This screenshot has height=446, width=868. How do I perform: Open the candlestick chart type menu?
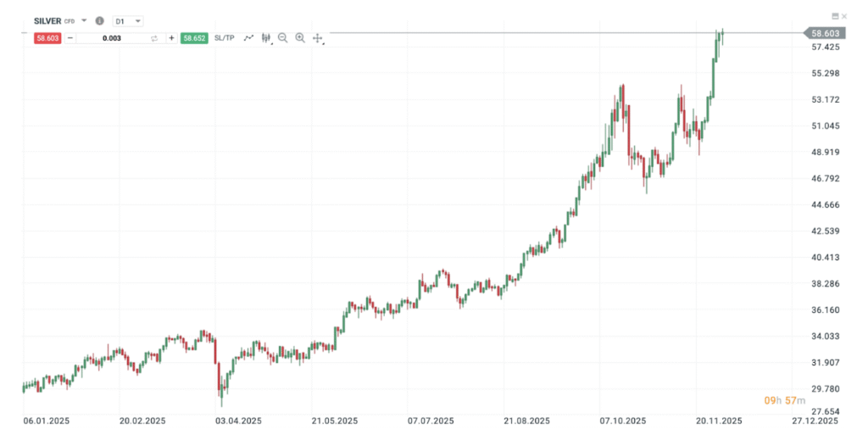point(266,38)
